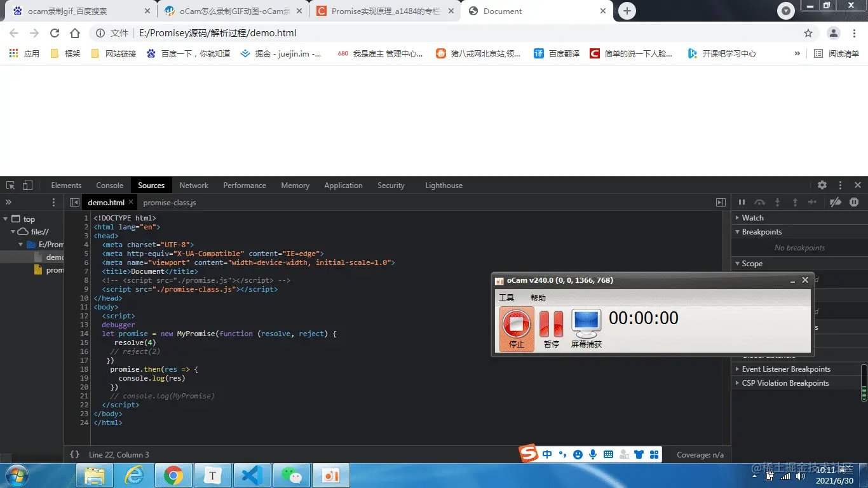868x488 pixels.
Task: Open Sogou emoji smiley icon
Action: click(x=578, y=454)
